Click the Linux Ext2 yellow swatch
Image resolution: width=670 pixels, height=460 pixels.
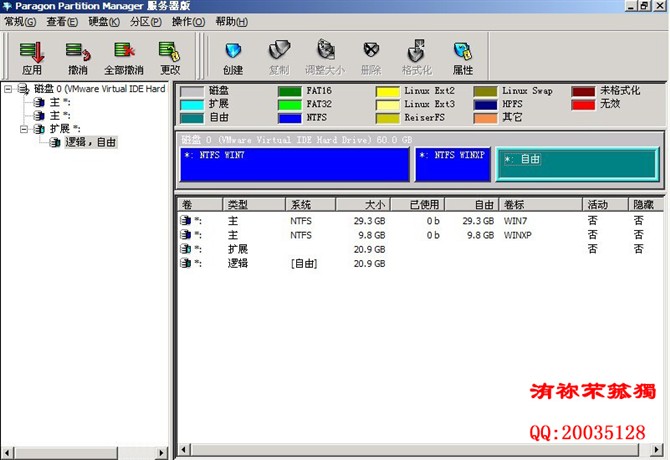click(x=388, y=91)
